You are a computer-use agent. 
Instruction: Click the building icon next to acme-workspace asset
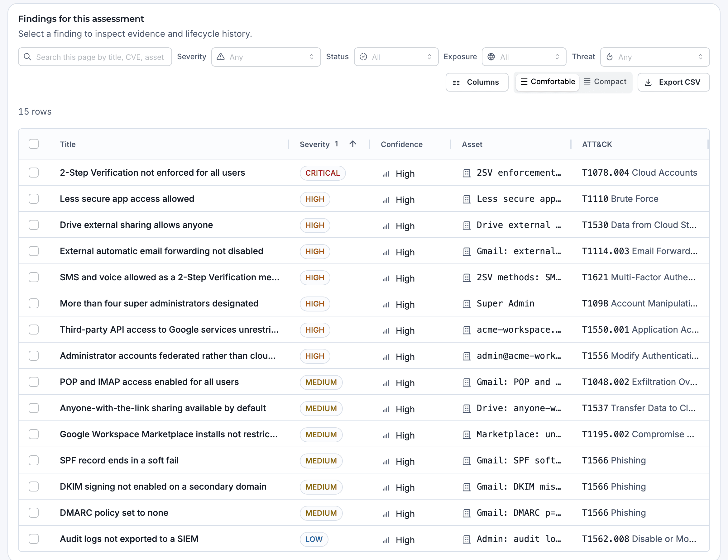(467, 330)
